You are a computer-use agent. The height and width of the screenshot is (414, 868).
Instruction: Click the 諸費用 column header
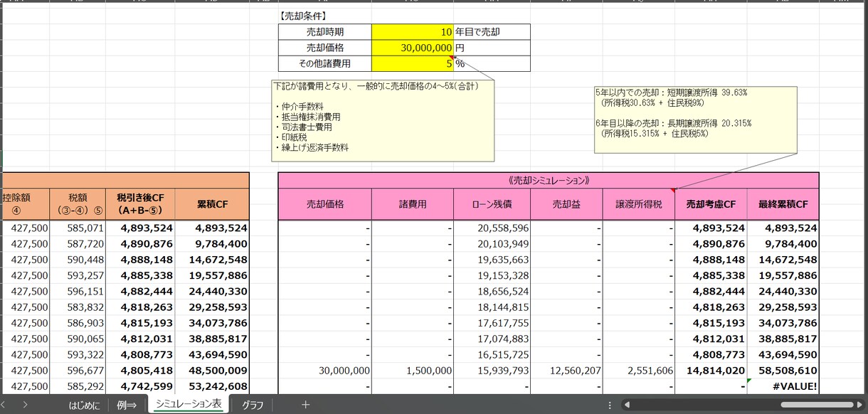click(412, 204)
